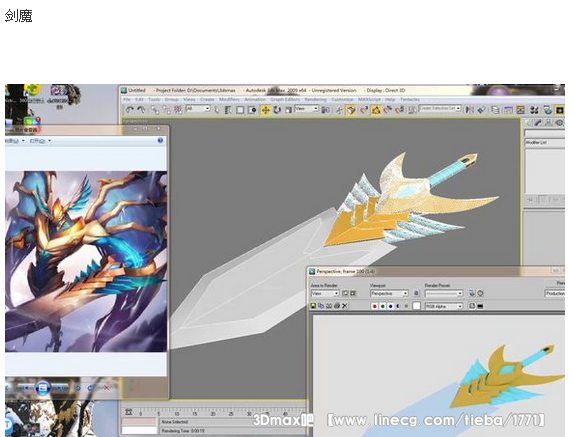The width and height of the screenshot is (574, 437).
Task: Switch to the Modify command panel tab
Action: tap(537, 123)
